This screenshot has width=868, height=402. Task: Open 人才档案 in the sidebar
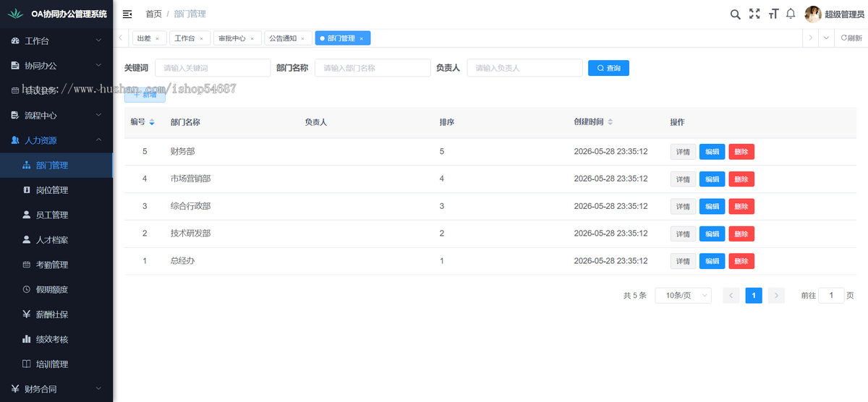(56, 240)
